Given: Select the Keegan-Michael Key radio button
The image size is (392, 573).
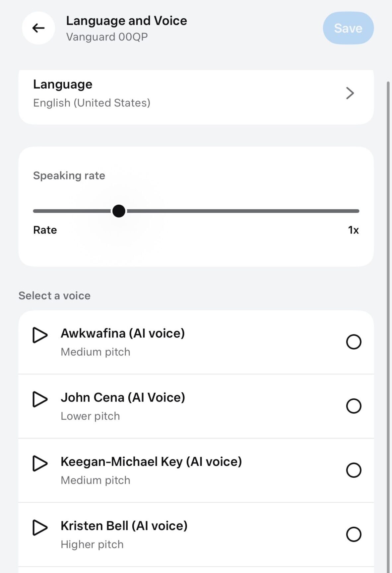Looking at the screenshot, I should tap(354, 470).
